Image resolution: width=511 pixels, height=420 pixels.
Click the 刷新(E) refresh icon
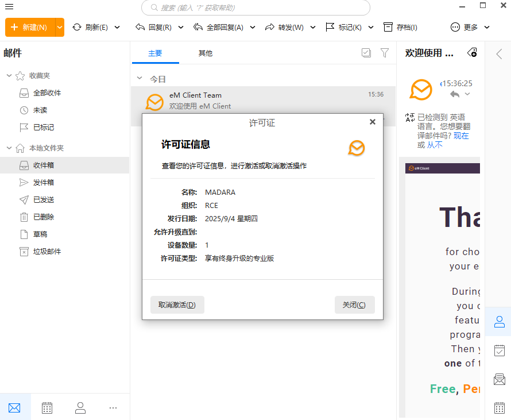[x=77, y=27]
